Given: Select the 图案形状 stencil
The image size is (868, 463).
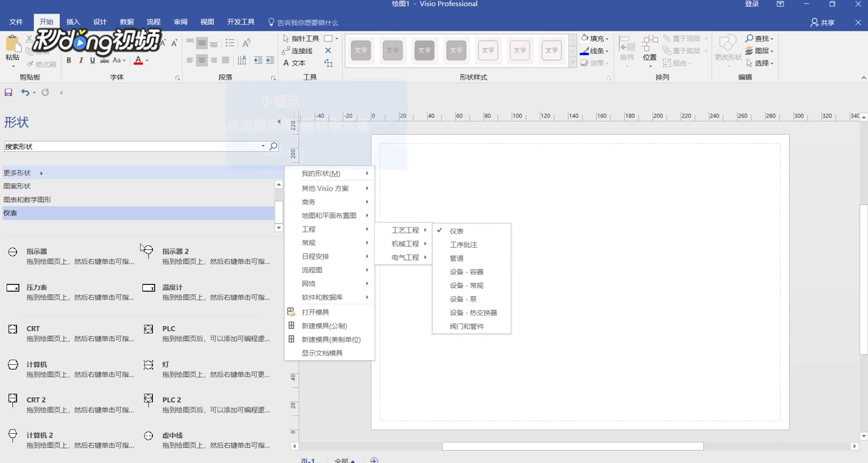Looking at the screenshot, I should point(138,186).
